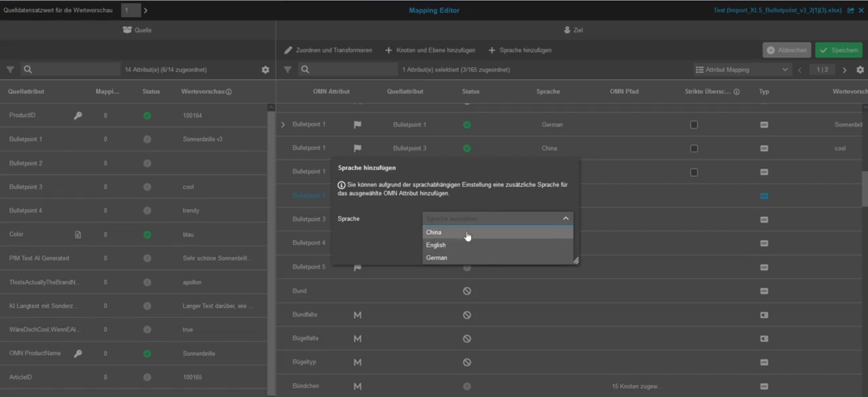Enable strict overwrite for German Bulletpoint 1
Viewport: 868px width, 397px height.
point(694,124)
